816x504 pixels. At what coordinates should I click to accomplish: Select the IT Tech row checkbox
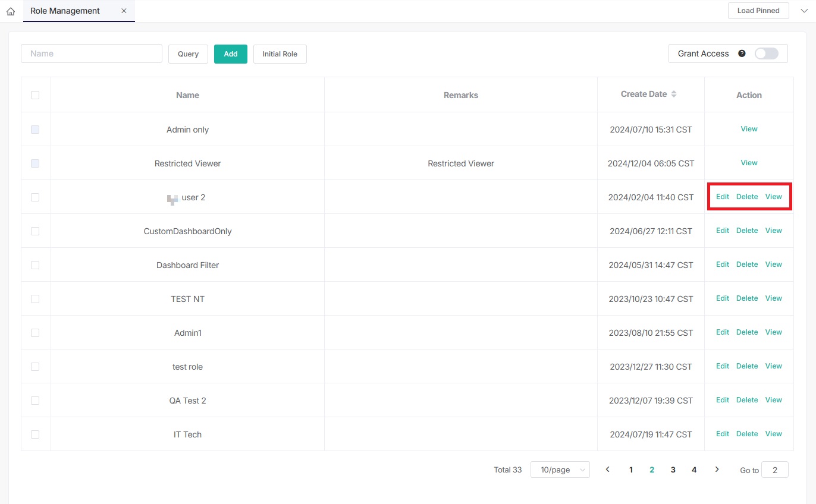pyautogui.click(x=35, y=434)
